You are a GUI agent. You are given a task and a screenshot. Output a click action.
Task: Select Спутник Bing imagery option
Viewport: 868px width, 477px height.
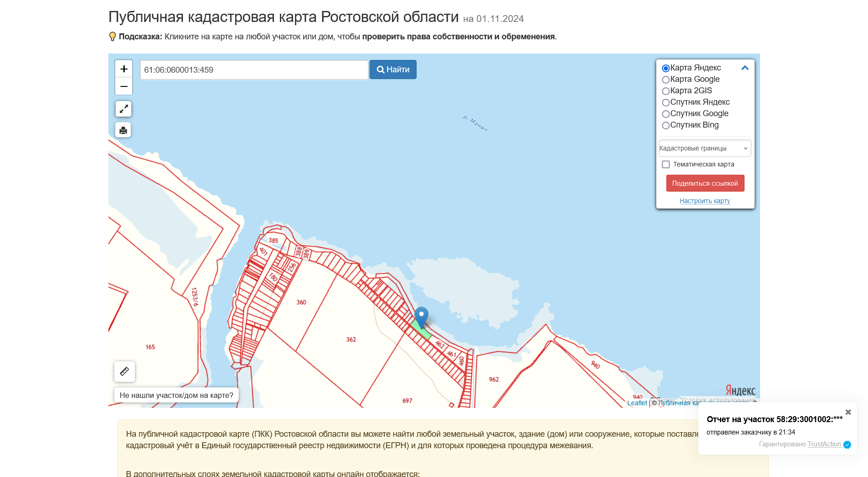(666, 125)
